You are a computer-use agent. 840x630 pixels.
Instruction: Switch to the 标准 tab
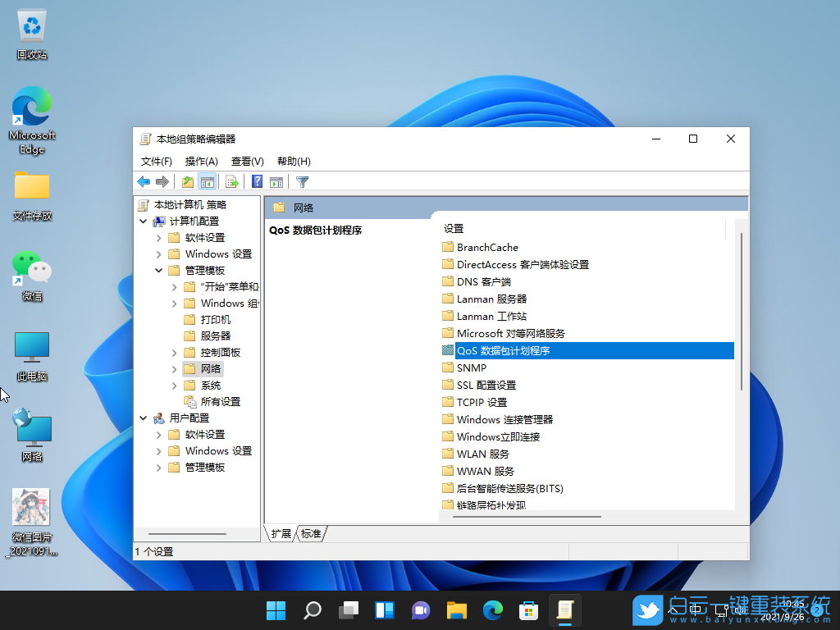(x=310, y=533)
